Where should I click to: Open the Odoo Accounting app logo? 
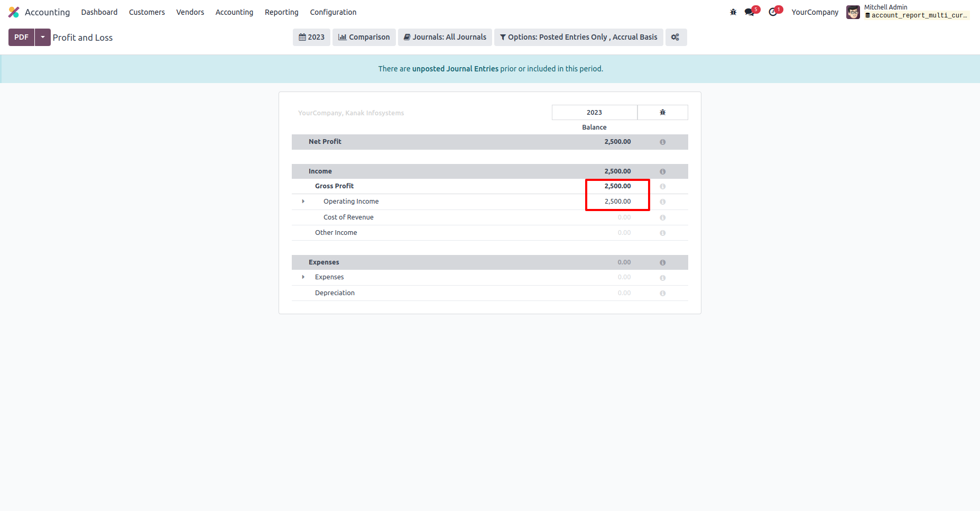point(14,12)
